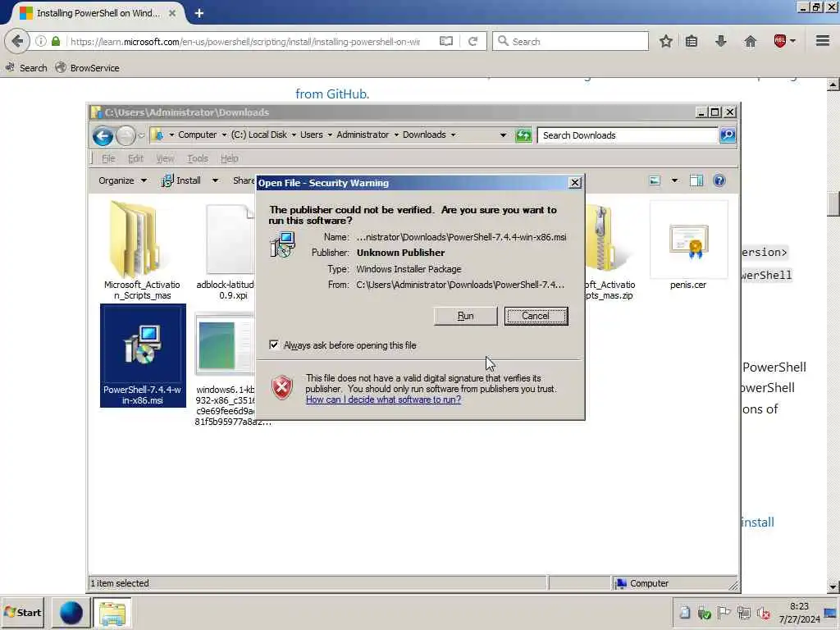This screenshot has height=630, width=840.
Task: Click Cancel in the security warning dialog
Action: click(536, 316)
